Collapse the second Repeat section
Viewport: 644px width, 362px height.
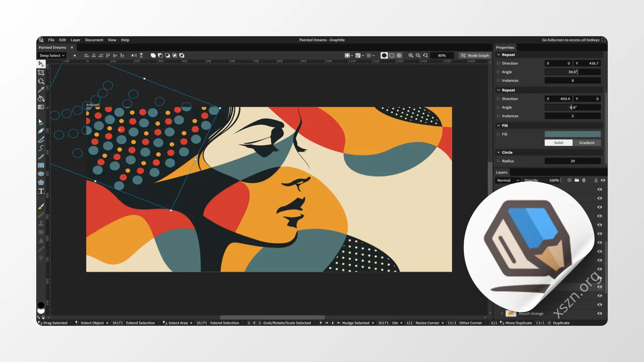(x=498, y=90)
